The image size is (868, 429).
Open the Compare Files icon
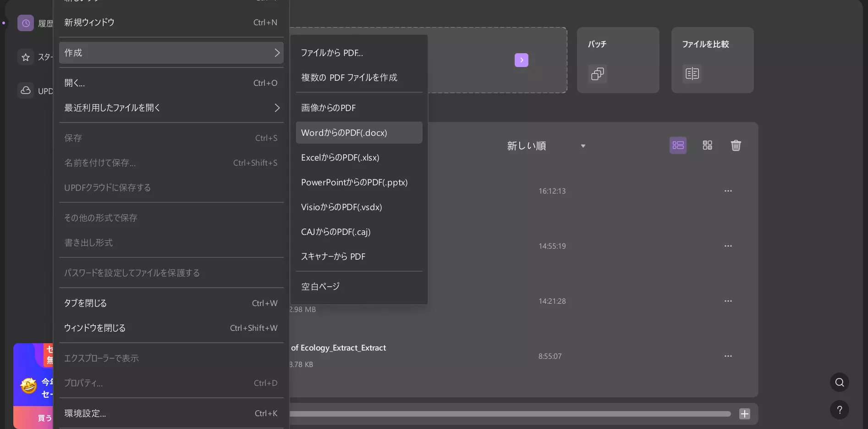click(692, 73)
